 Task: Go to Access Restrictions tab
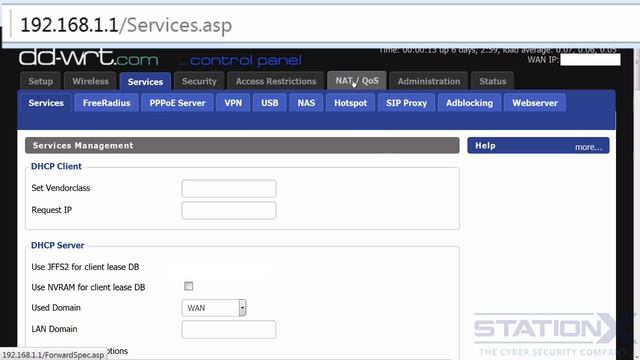(276, 81)
